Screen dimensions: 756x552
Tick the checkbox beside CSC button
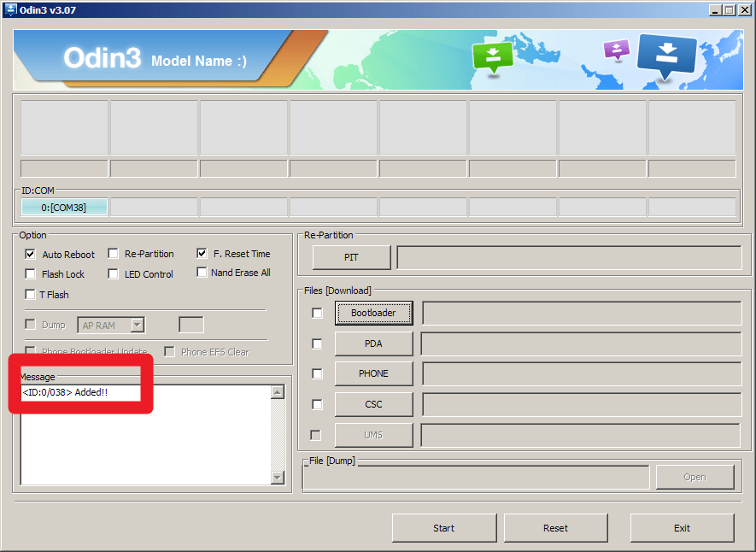pos(317,404)
